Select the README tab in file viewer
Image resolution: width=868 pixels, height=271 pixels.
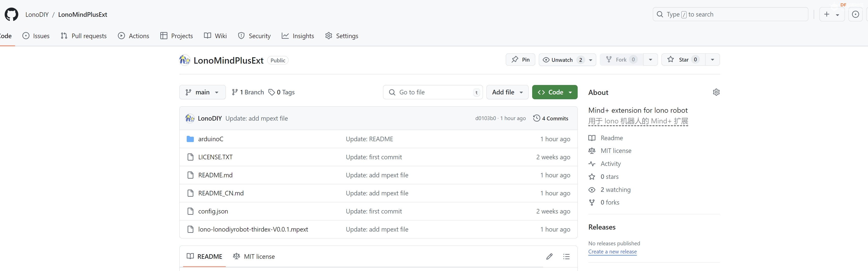[x=204, y=256]
